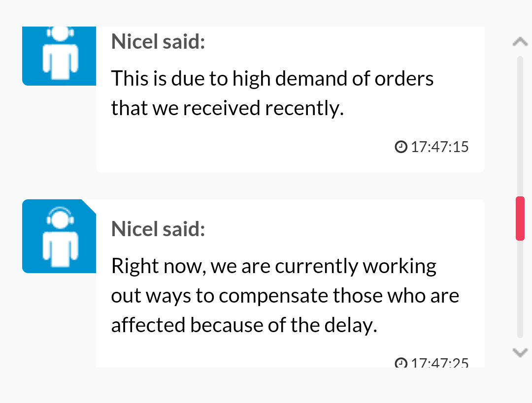Click the first Nicel agent avatar icon

click(59, 56)
